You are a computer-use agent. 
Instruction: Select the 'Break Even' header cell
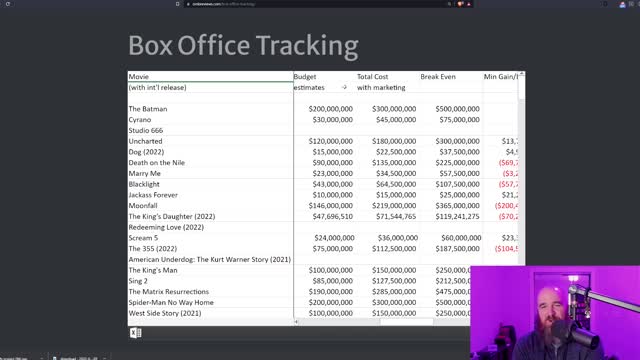pos(451,76)
